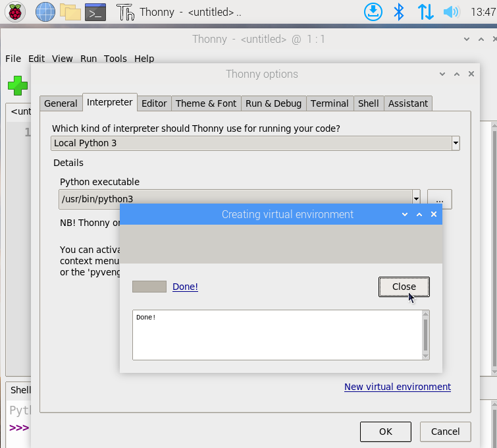Click inside the Done! log text box
The width and height of the screenshot is (497, 448).
[x=277, y=335]
